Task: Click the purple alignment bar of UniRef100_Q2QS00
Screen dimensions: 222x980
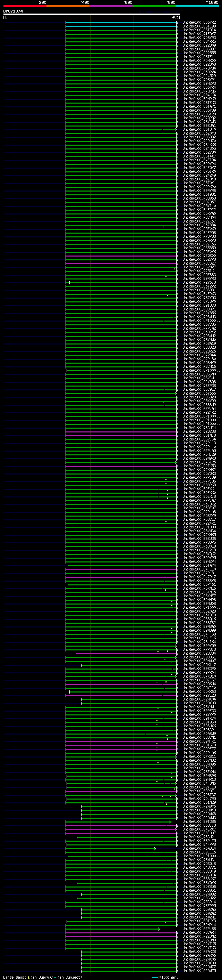Action: [121, 256]
